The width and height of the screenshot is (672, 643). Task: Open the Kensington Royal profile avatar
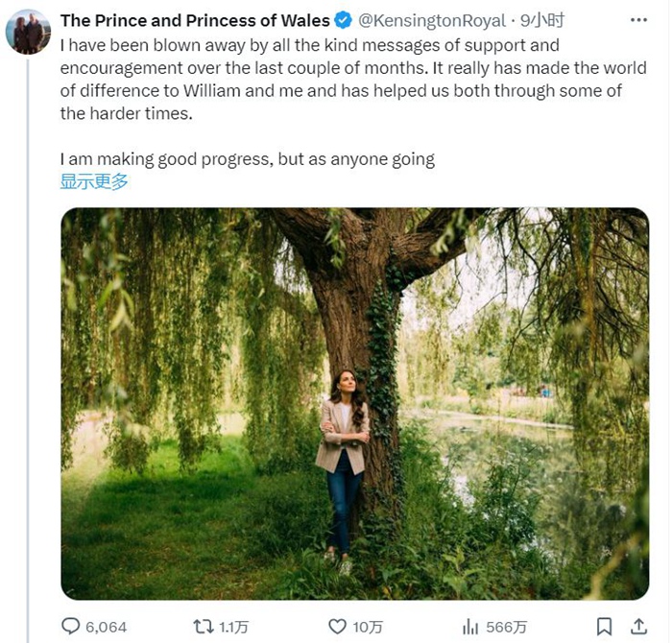click(x=28, y=32)
